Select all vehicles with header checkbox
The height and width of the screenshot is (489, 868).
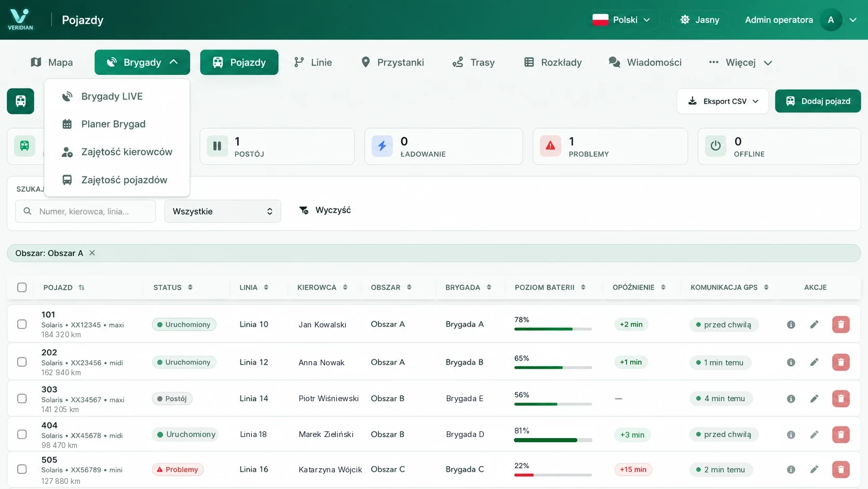[22, 287]
